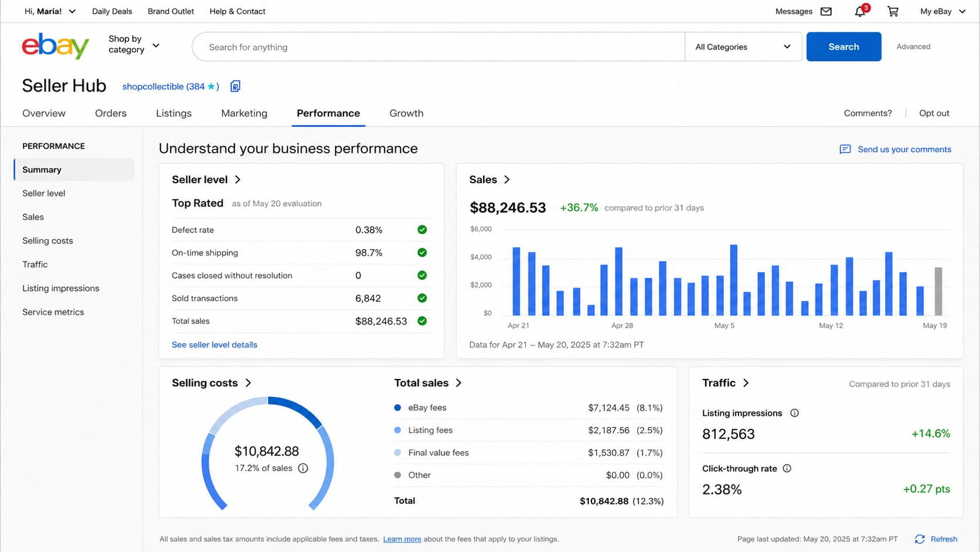Screen dimensions: 980x552
Task: Switch to the Marketing tab
Action: (x=244, y=113)
